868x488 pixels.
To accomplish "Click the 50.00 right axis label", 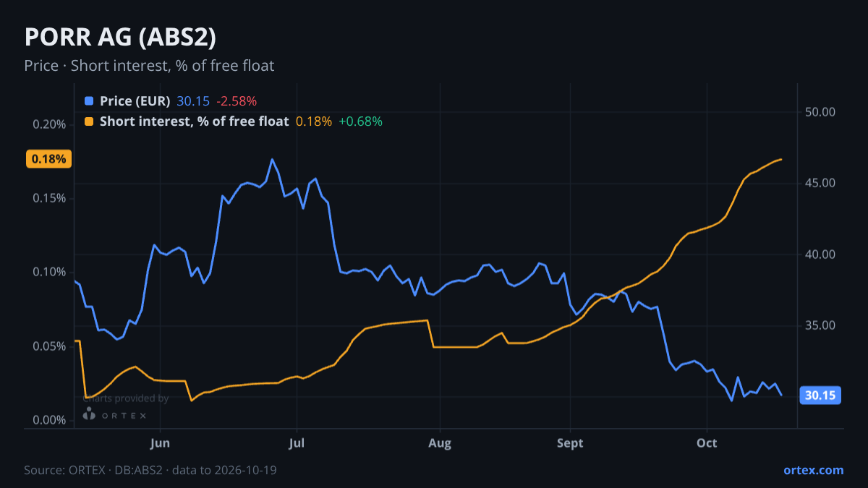I will coord(820,112).
